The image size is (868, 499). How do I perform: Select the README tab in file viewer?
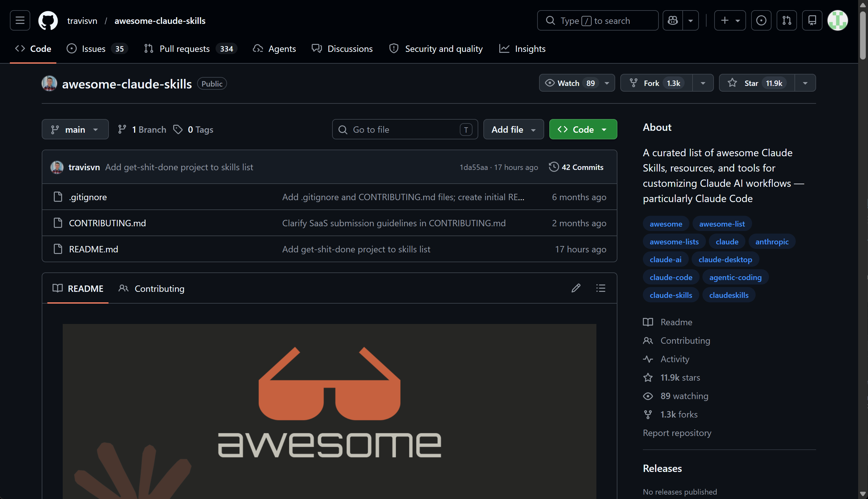point(78,288)
